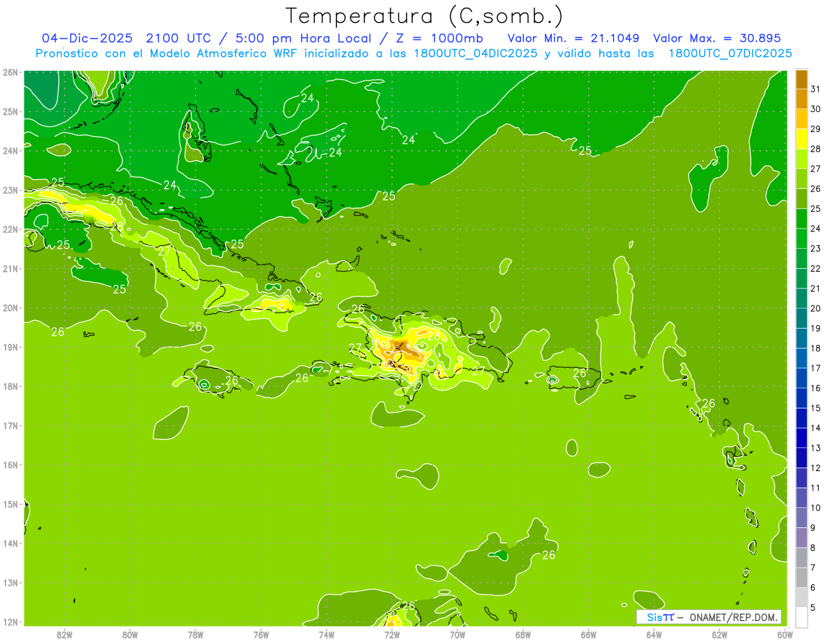This screenshot has width=834, height=644.
Task: Click the 64W longitude axis label
Action: pos(654,634)
